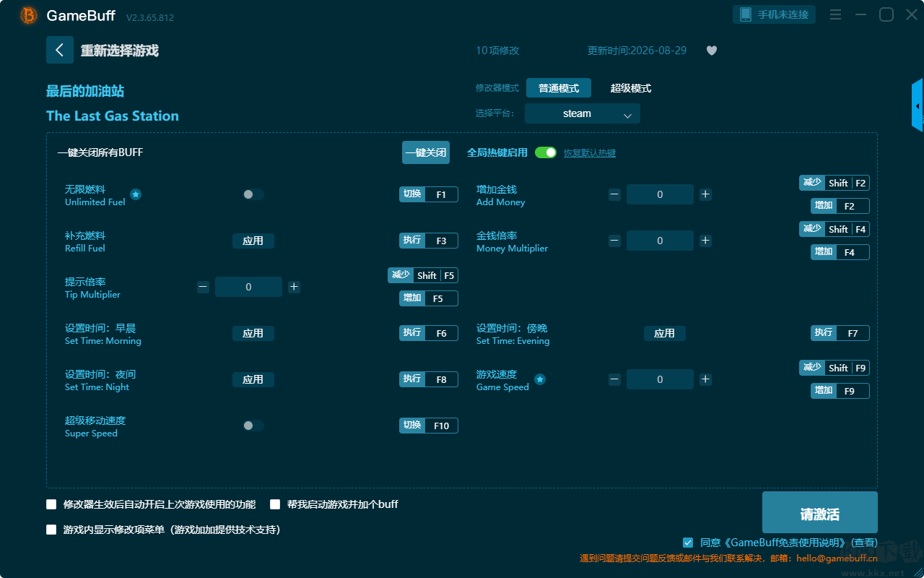Screen dimensions: 924x578
Task: Apply Set Time: Morning
Action: pos(253,333)
